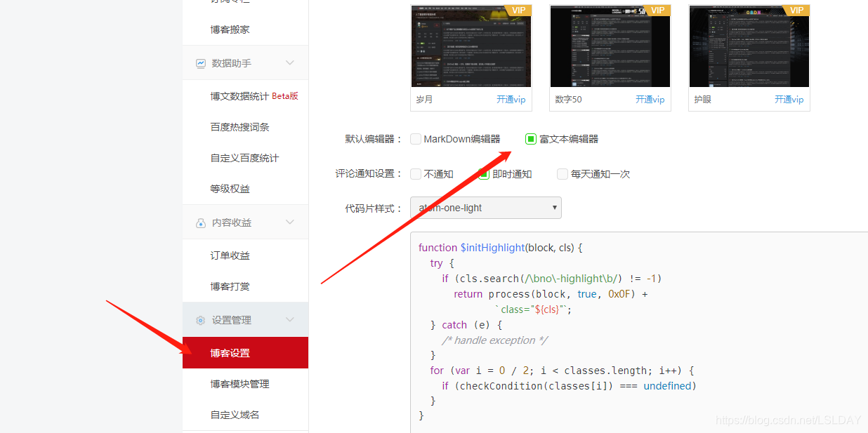The height and width of the screenshot is (433, 868).
Task: Click 开通vip link under 数字50 theme
Action: point(650,100)
